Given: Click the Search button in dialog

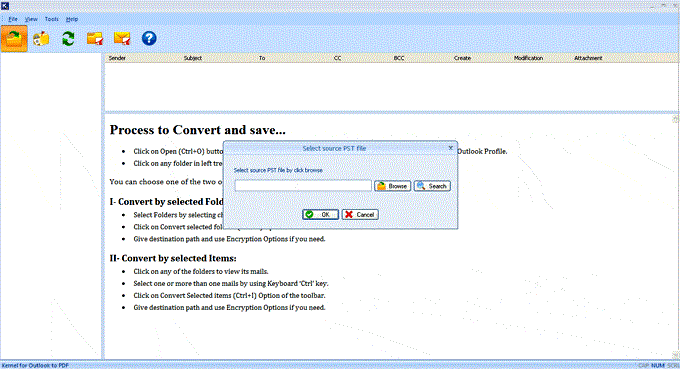Looking at the screenshot, I should coord(432,186).
